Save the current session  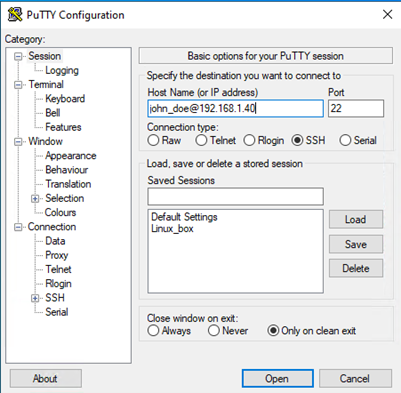(x=356, y=244)
